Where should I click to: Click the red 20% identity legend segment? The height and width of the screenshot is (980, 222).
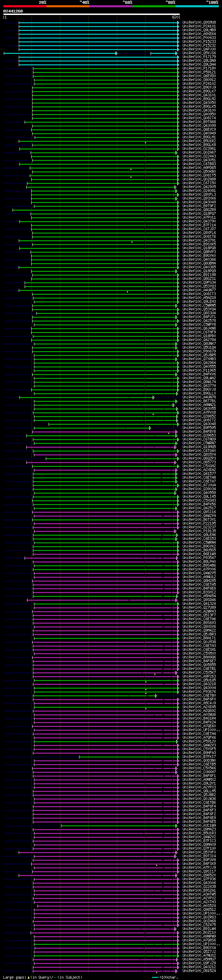coord(25,6)
